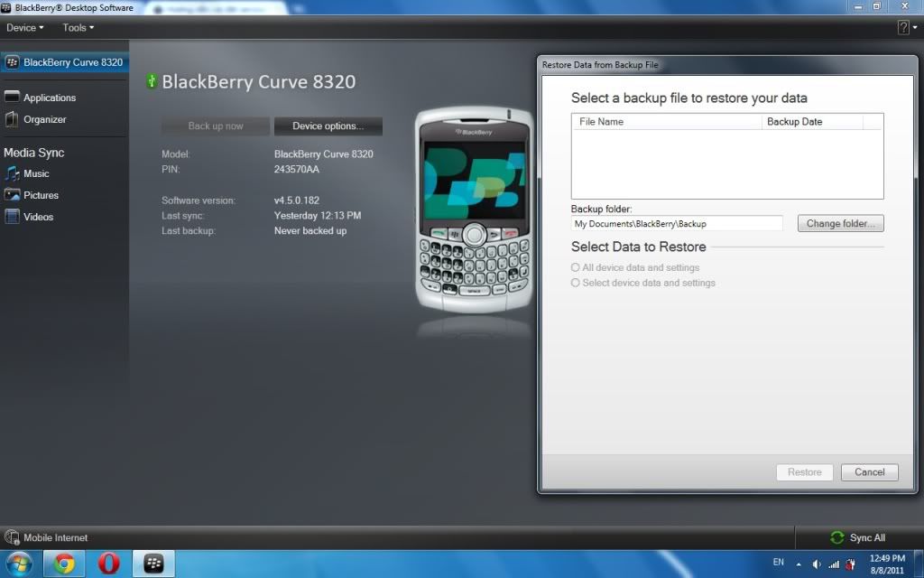Viewport: 924px width, 578px height.
Task: Click the BlackBerry logo icon beside device name
Action: click(x=12, y=62)
